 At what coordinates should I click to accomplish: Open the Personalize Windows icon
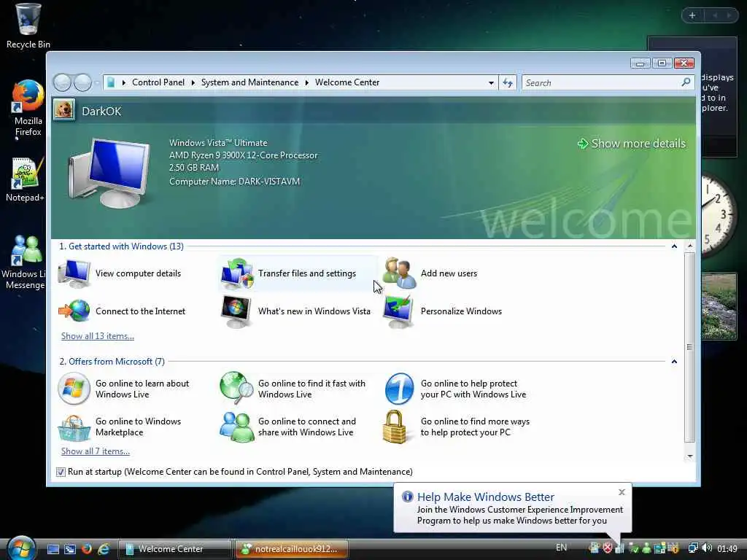(x=399, y=311)
